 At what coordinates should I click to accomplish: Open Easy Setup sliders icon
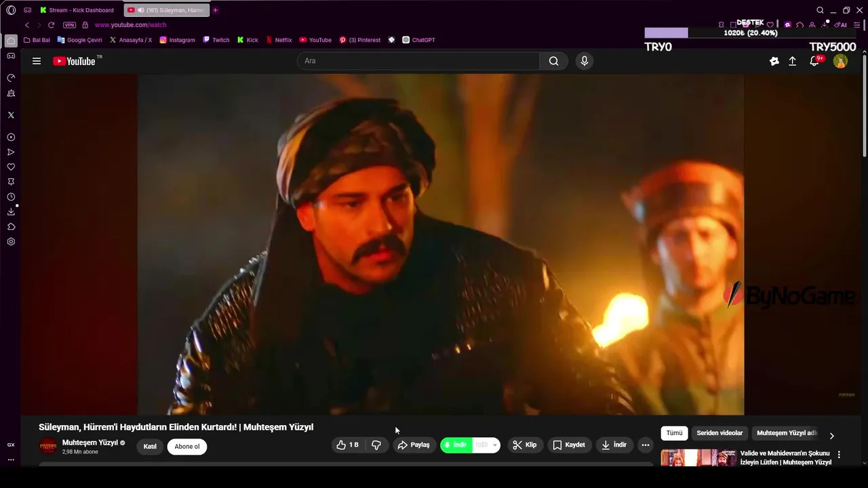tap(857, 25)
